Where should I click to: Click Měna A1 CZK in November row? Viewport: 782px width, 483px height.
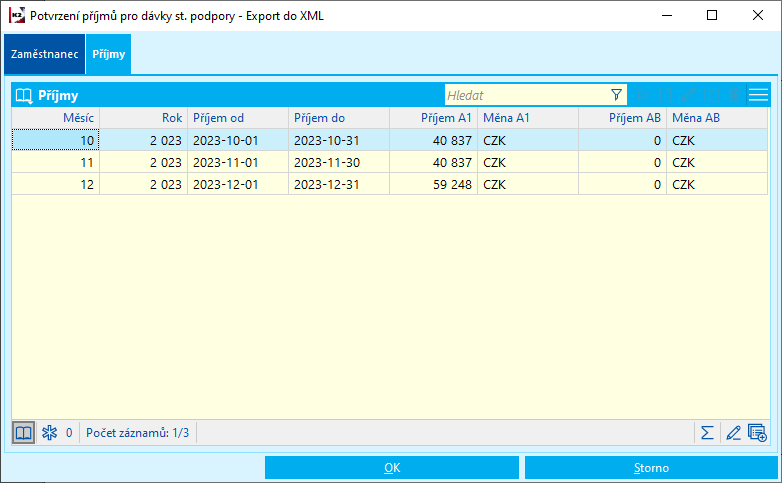(528, 162)
